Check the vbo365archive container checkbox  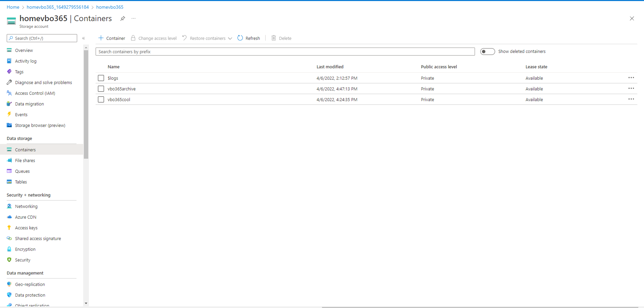101,89
